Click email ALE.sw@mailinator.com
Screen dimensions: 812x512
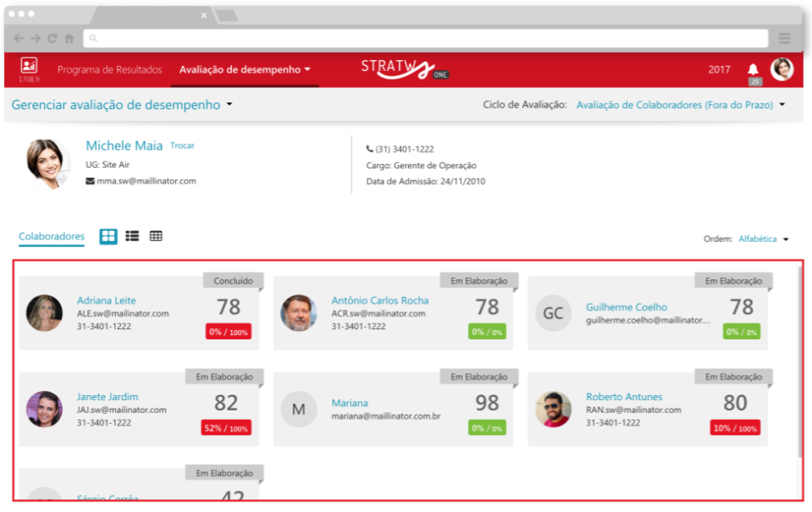(123, 313)
